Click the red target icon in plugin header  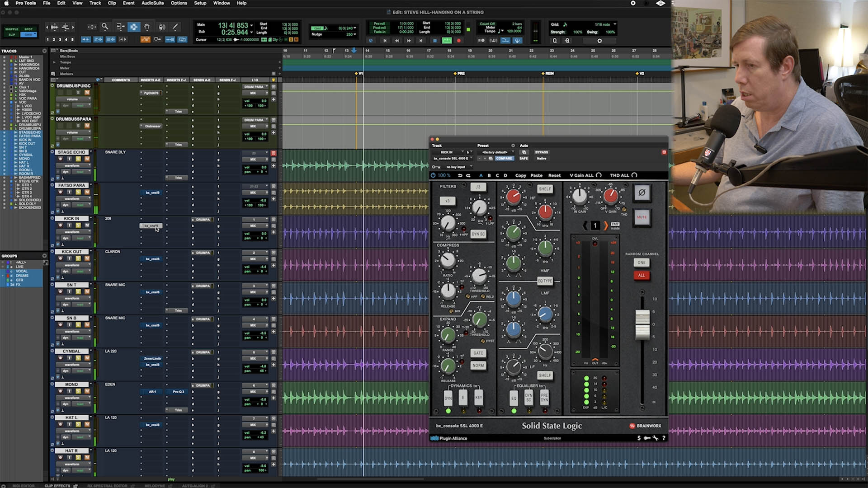pos(664,152)
